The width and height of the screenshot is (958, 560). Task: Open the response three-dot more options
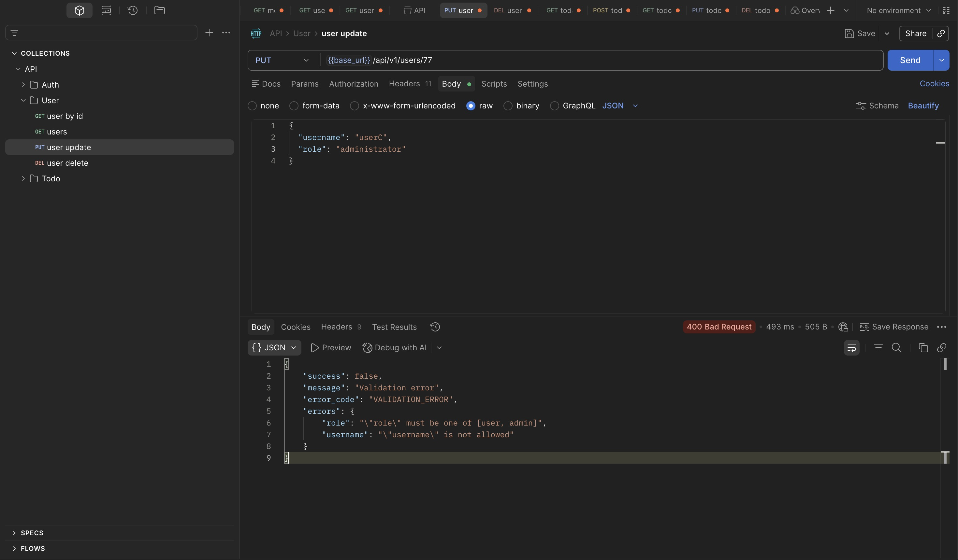coord(942,327)
